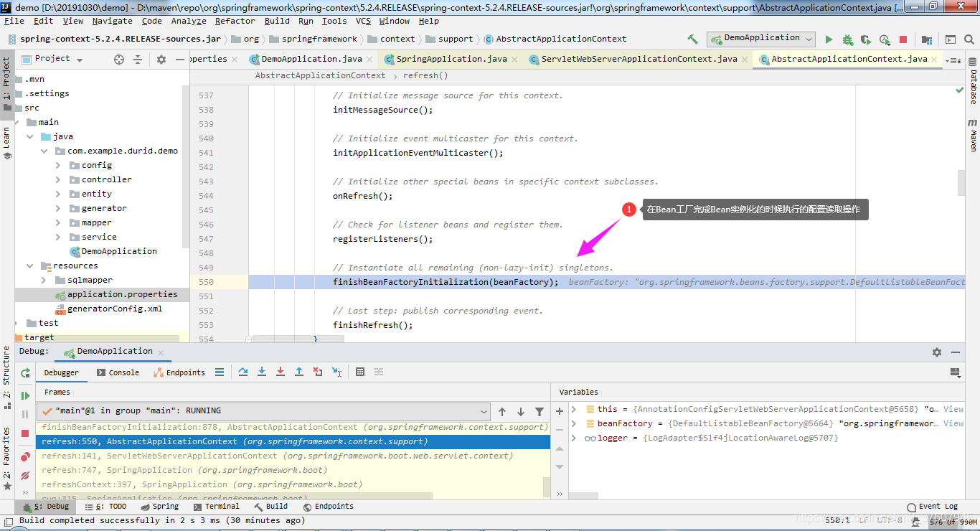
Task: Collapse the resources folder
Action: click(x=29, y=265)
